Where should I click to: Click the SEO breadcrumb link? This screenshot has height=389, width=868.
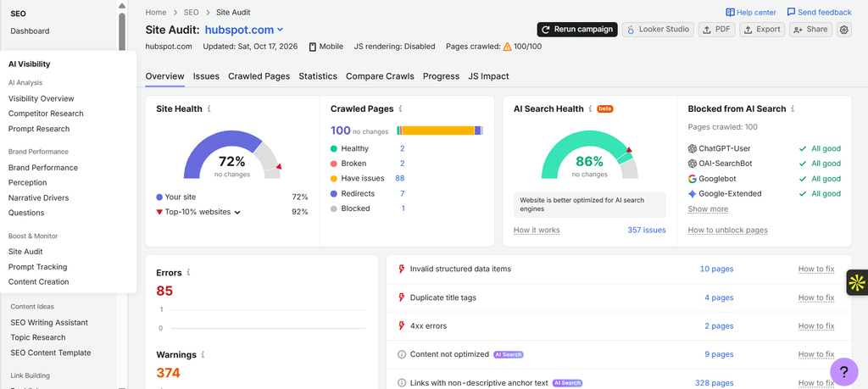pos(192,12)
